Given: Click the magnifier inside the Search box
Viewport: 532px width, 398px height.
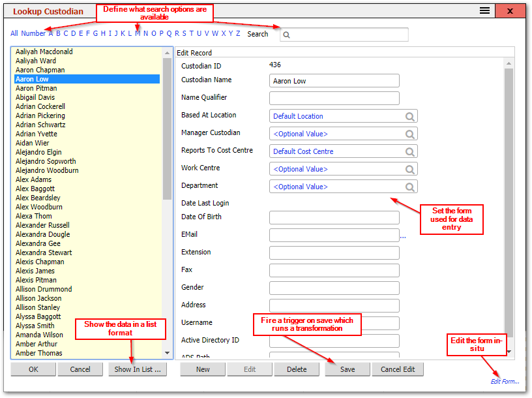Looking at the screenshot, I should [x=286, y=34].
